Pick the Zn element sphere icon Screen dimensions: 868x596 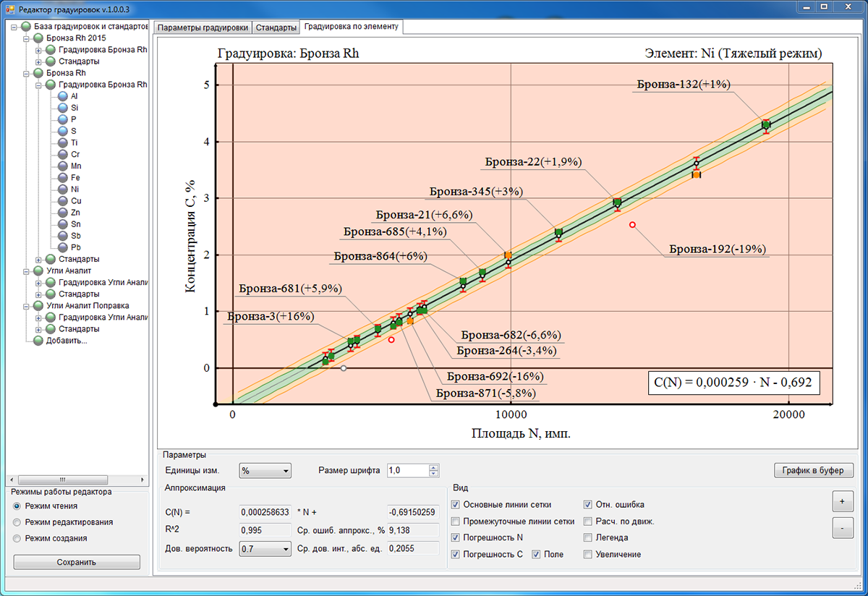tap(63, 213)
